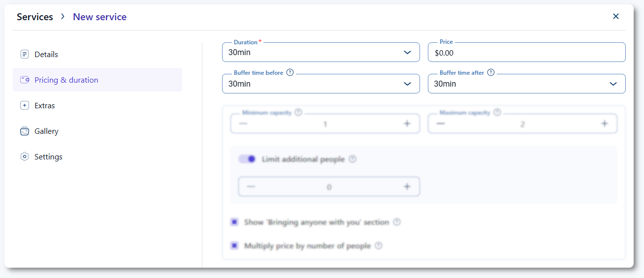Viewport: 644px width, 278px height.
Task: Click the Settings gear icon
Action: pyautogui.click(x=24, y=156)
